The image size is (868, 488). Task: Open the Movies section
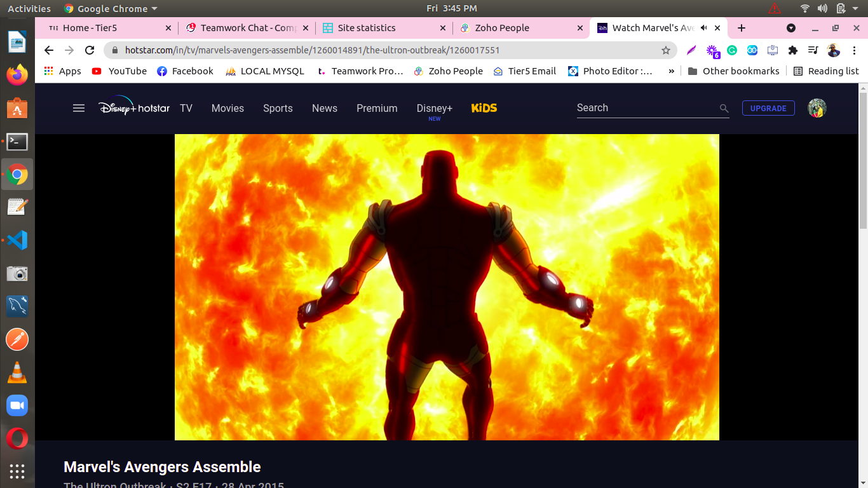pos(227,108)
